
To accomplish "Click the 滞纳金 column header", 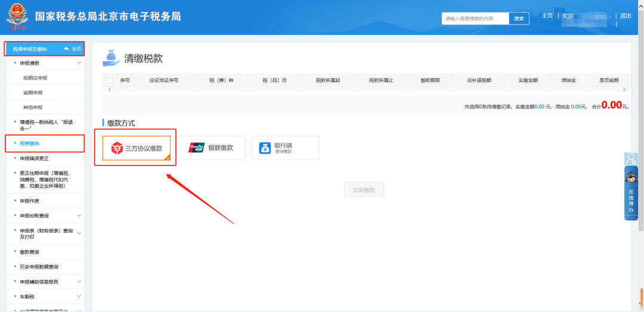I will [568, 80].
